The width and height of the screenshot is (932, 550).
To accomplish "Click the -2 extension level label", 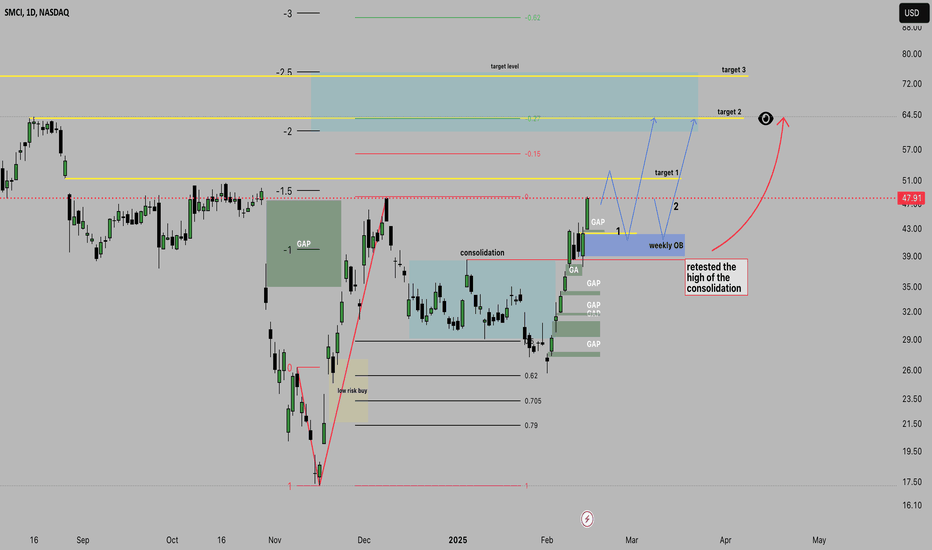I will pyautogui.click(x=288, y=131).
